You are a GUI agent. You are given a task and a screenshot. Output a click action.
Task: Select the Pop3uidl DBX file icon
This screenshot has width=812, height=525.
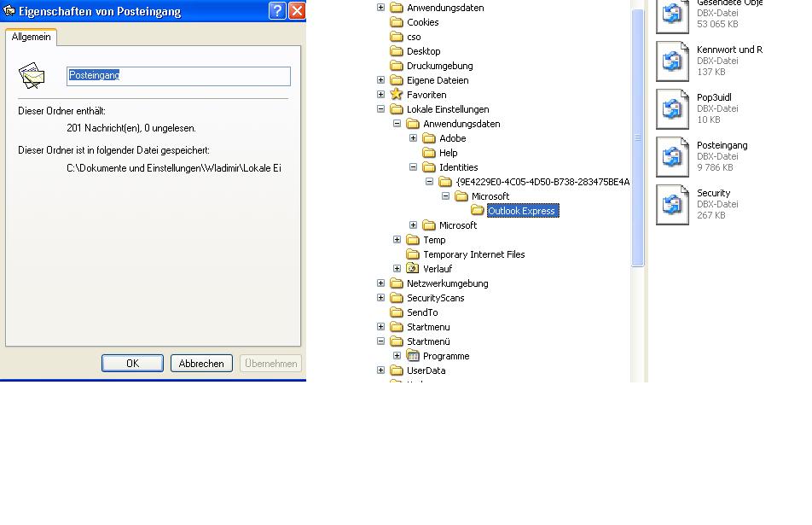click(x=672, y=108)
